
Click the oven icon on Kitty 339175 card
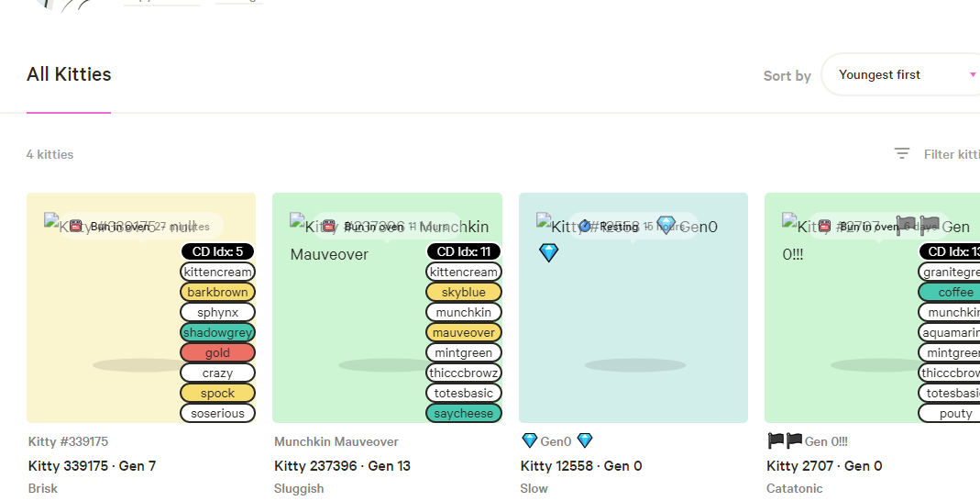(76, 226)
